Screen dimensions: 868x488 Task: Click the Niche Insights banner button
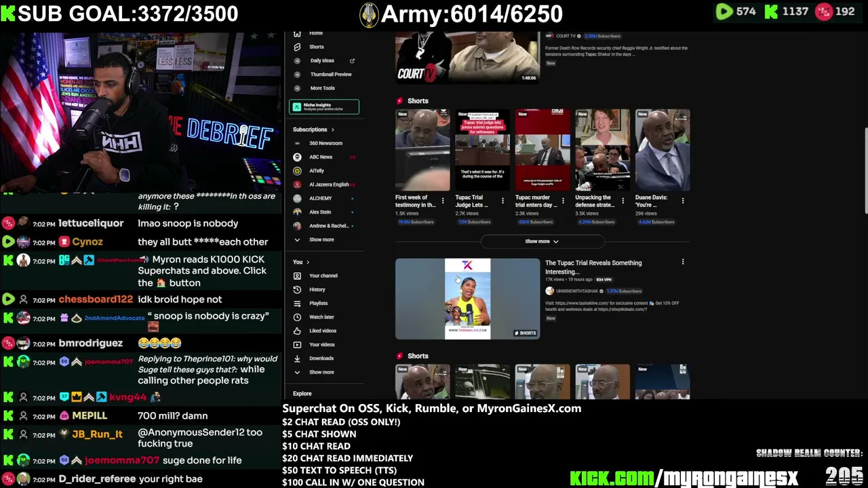coord(324,106)
